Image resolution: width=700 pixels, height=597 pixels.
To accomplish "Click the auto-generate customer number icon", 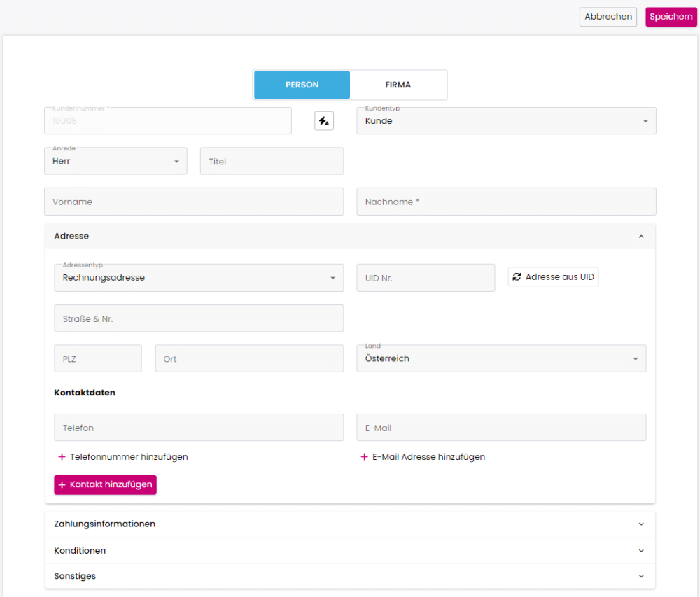I will click(324, 120).
